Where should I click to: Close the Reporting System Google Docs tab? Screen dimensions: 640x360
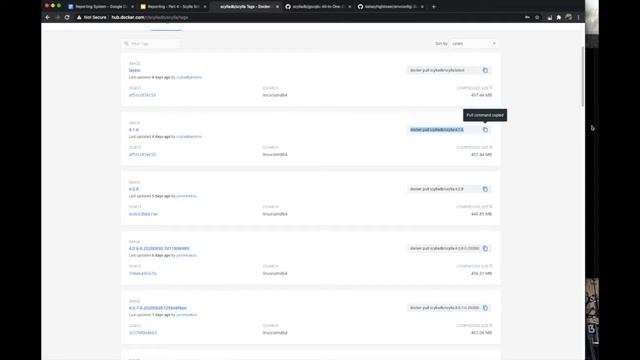132,7
